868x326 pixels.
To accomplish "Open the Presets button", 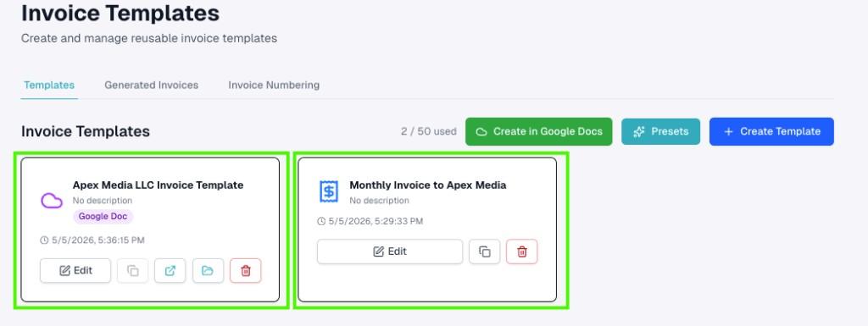I will [660, 131].
